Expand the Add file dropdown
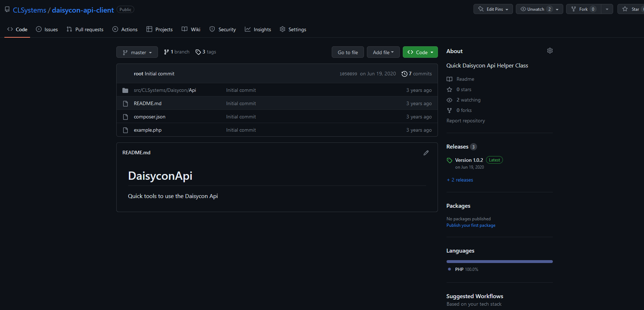The width and height of the screenshot is (644, 310). pyautogui.click(x=383, y=52)
